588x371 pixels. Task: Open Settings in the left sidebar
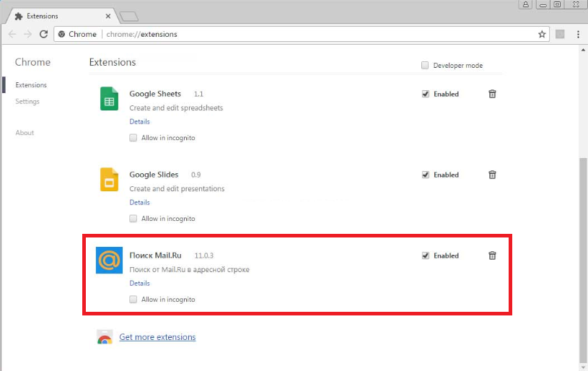click(27, 101)
